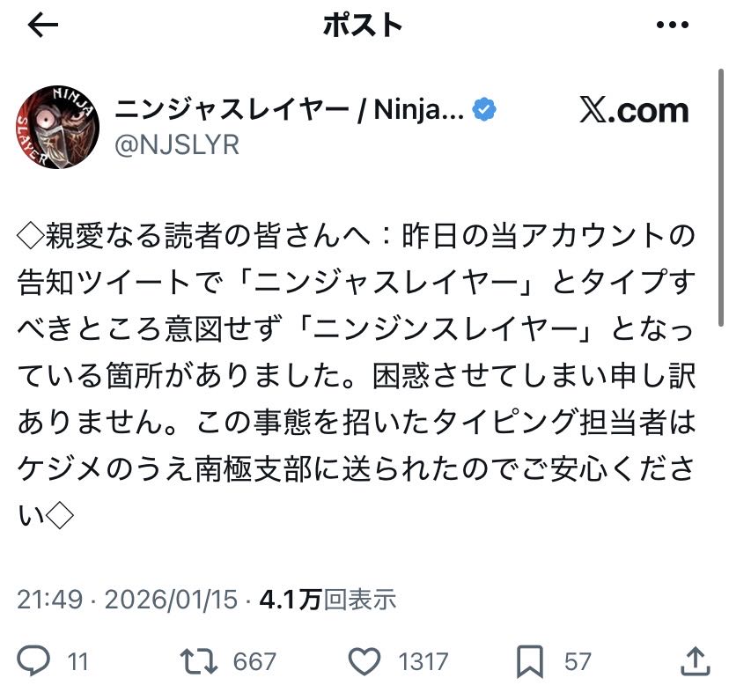Click the repost count 667

(254, 661)
